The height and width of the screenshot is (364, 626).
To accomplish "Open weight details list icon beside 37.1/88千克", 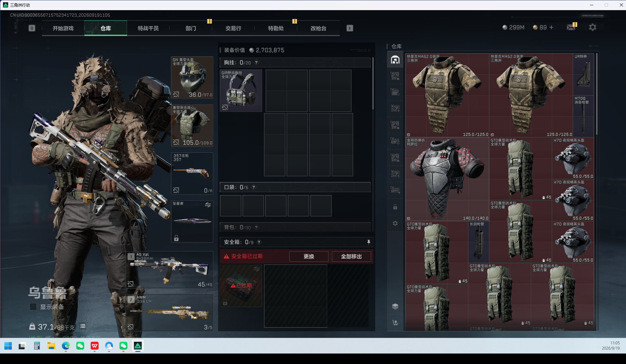I will (83, 326).
